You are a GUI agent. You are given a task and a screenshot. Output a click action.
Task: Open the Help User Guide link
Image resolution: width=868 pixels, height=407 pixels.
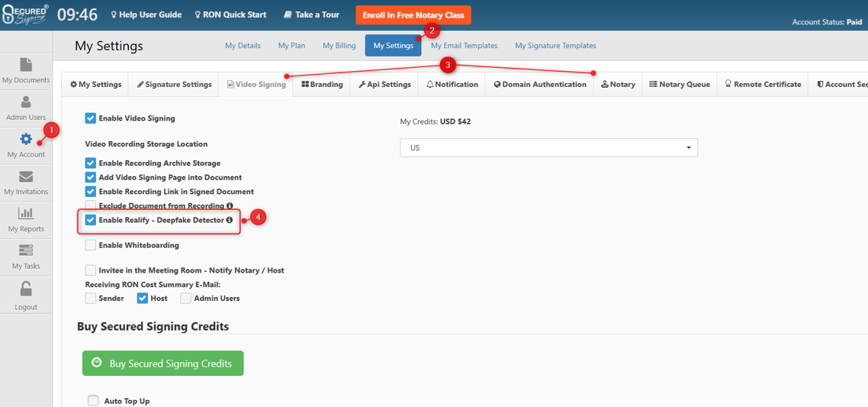[x=146, y=15]
